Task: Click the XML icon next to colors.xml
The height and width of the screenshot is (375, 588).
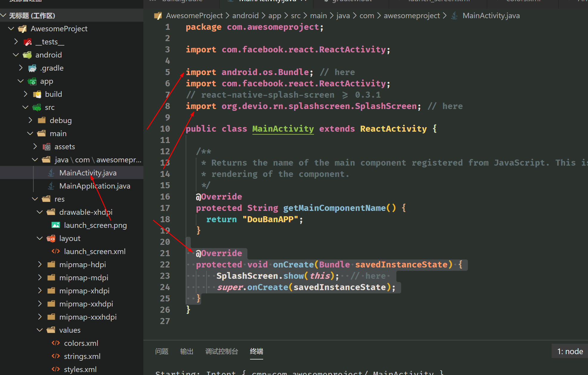Action: coord(56,343)
